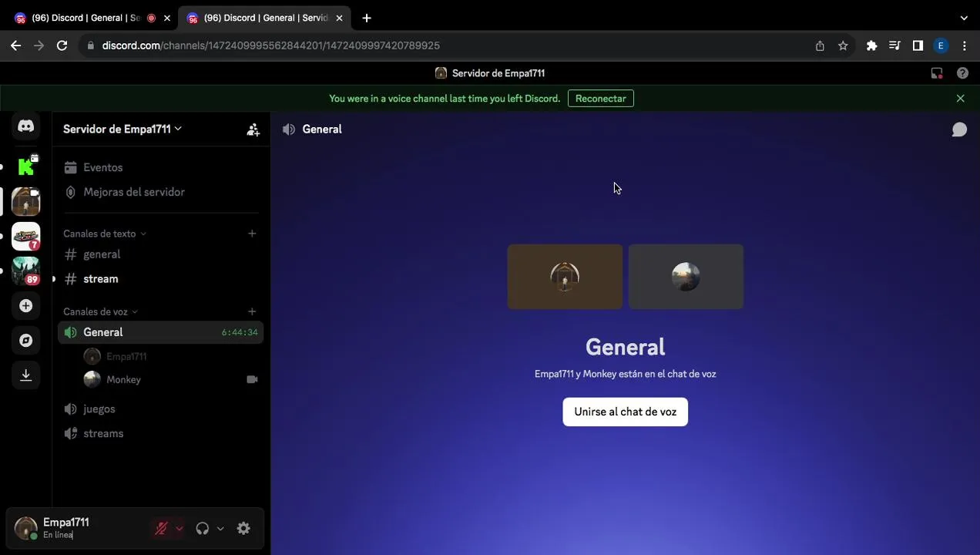Image resolution: width=980 pixels, height=555 pixels.
Task: Open media controls icon in browser toolbar
Action: click(x=894, y=45)
